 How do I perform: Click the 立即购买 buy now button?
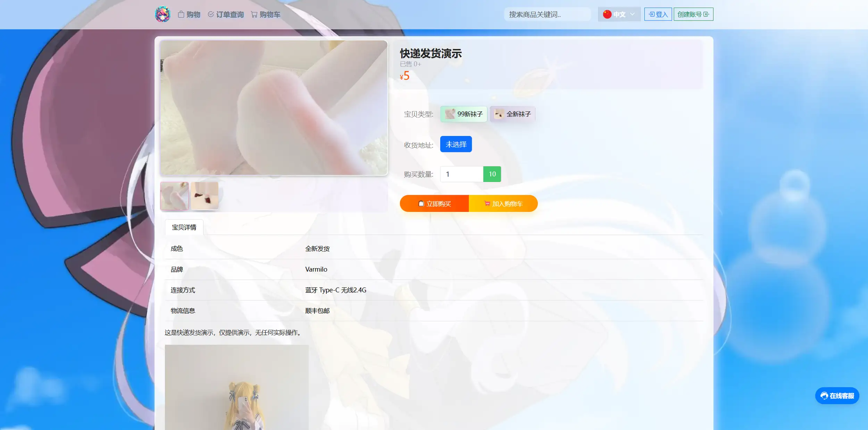(x=434, y=203)
